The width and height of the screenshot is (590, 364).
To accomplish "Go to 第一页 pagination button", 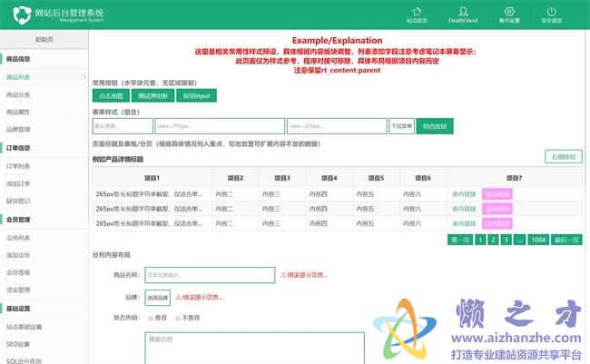I will [x=460, y=240].
